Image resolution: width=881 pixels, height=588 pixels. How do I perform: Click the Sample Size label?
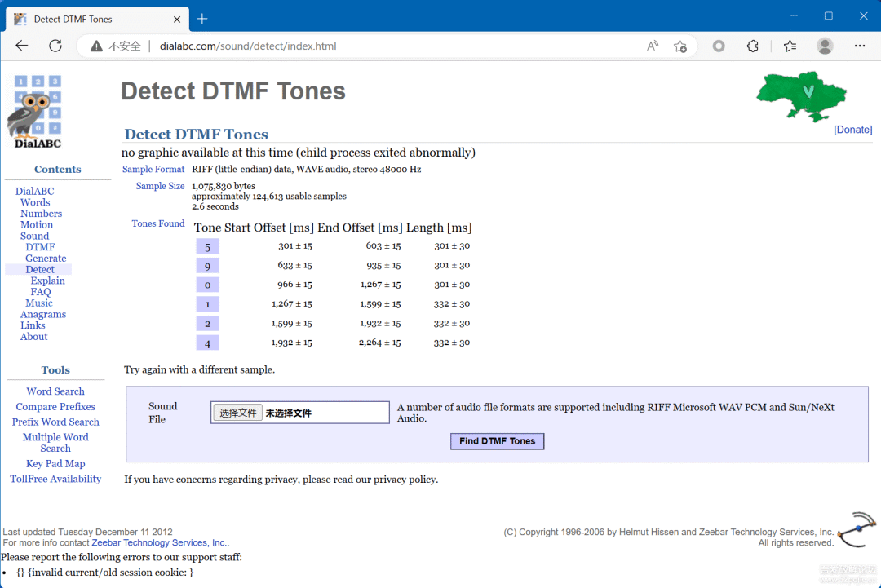point(160,186)
